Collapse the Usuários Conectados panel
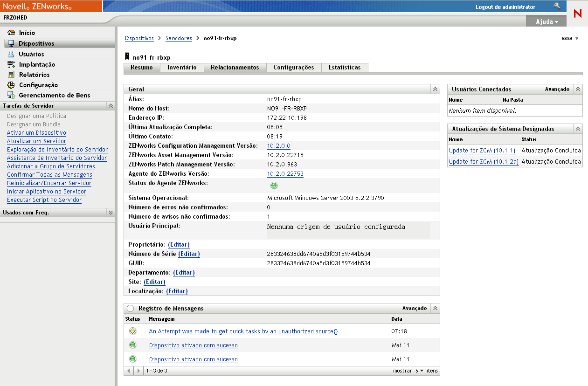Image resolution: width=588 pixels, height=386 pixels. pos(578,89)
